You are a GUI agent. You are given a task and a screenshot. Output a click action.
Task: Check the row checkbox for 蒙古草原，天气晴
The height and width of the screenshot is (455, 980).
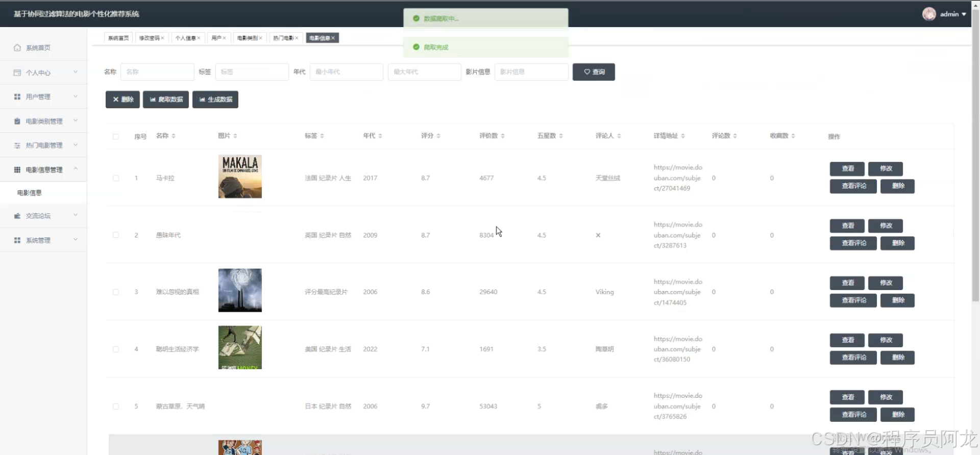click(116, 406)
